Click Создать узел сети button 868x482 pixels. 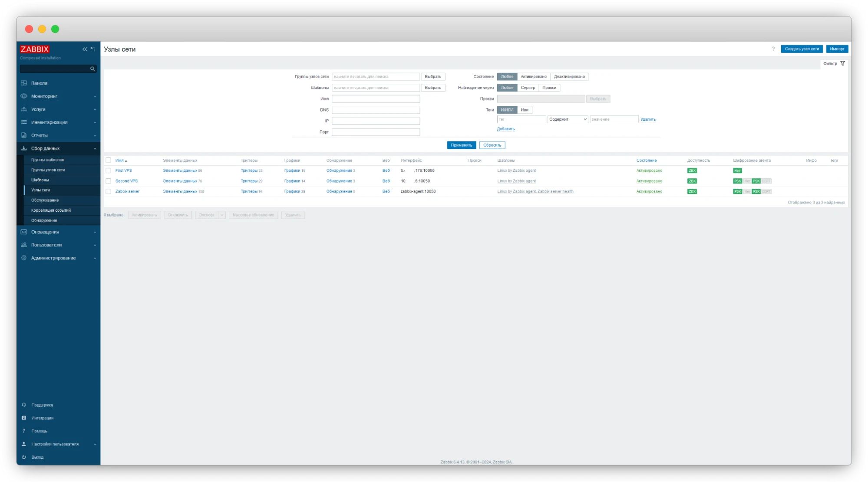(801, 49)
